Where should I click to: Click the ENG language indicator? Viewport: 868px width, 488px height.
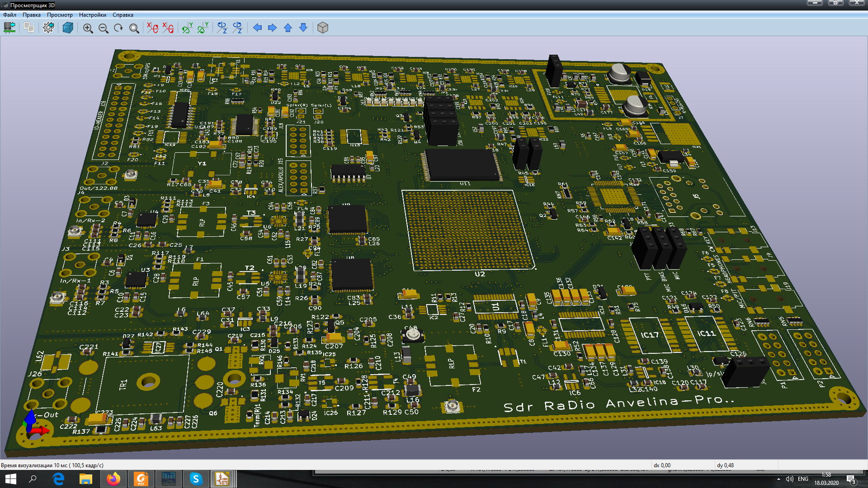point(803,479)
